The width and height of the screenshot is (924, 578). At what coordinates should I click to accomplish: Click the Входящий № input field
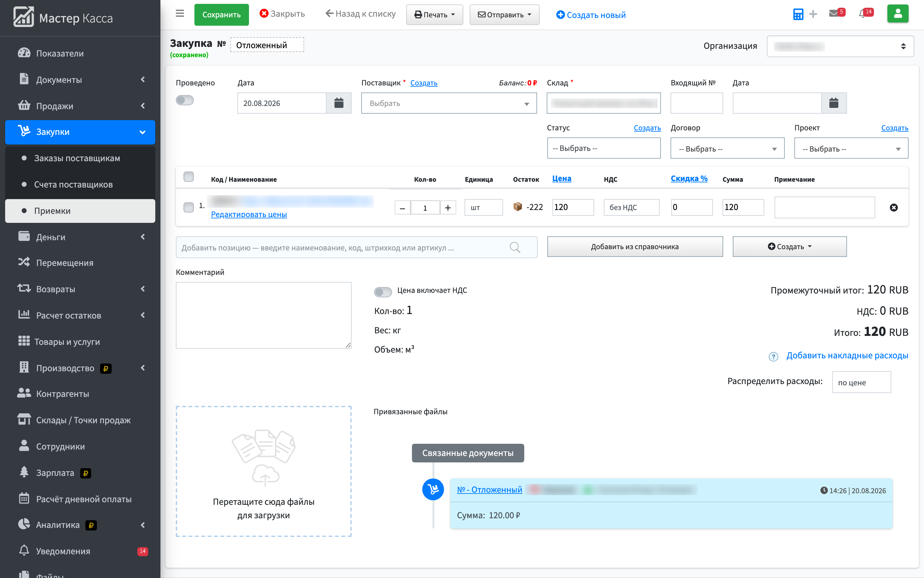697,103
